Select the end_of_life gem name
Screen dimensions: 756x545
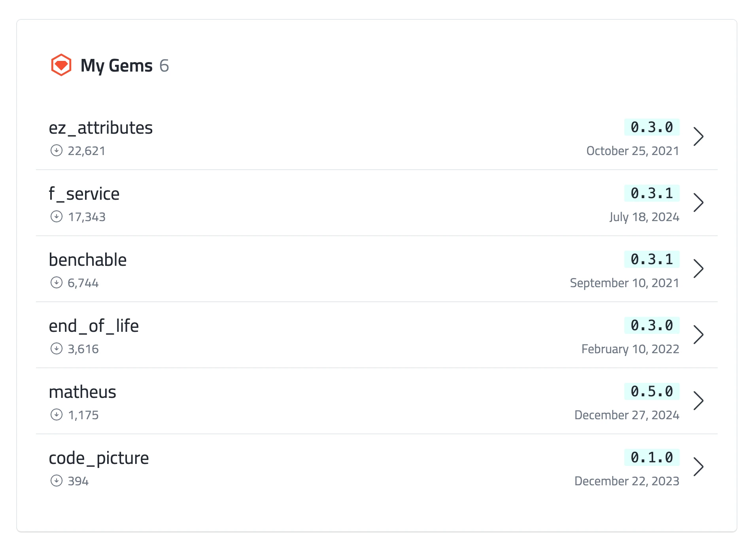click(94, 326)
